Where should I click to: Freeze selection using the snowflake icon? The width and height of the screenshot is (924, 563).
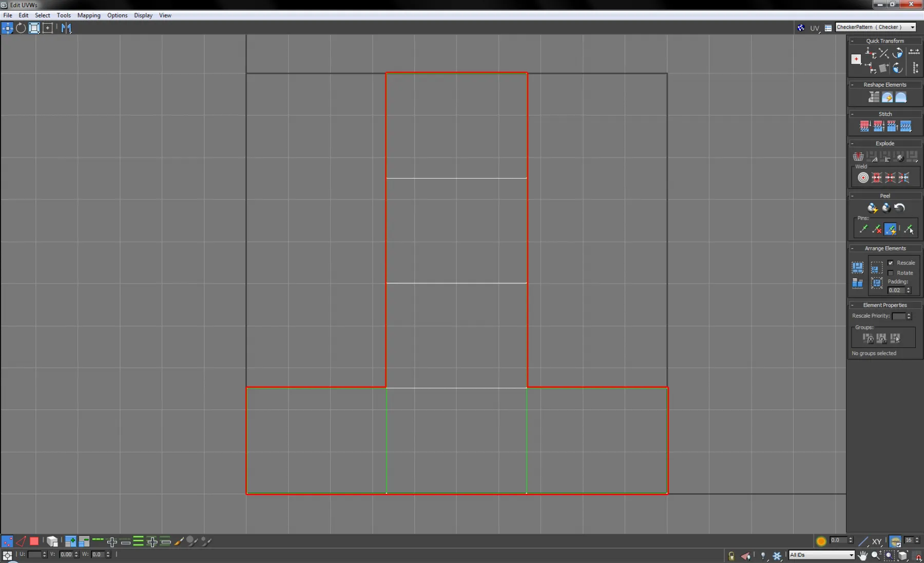pyautogui.click(x=777, y=556)
